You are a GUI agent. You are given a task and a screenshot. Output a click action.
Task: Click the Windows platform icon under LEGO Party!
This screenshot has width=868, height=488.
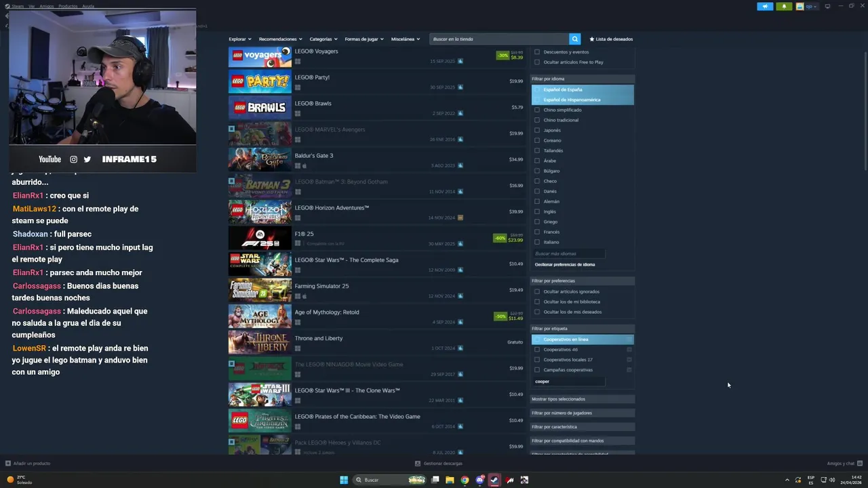tap(298, 87)
